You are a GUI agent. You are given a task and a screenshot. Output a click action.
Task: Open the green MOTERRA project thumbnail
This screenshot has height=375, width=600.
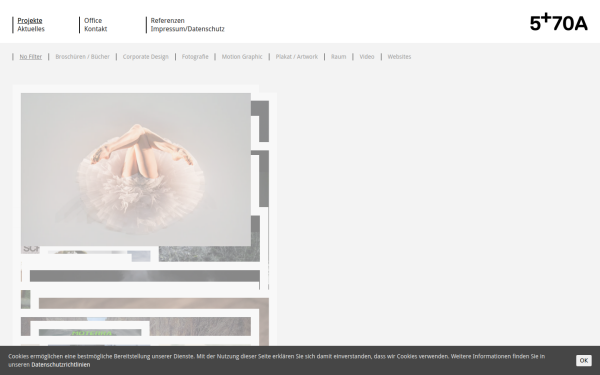click(90, 333)
